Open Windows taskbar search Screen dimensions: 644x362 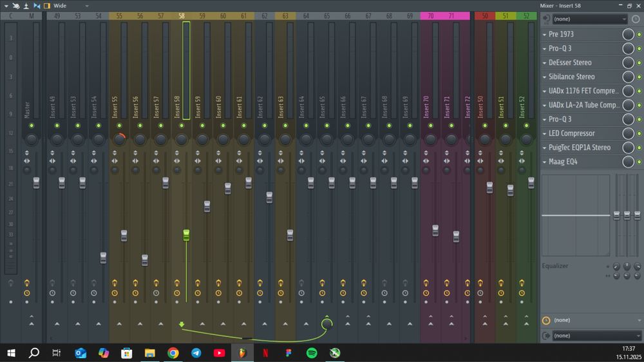pos(34,353)
